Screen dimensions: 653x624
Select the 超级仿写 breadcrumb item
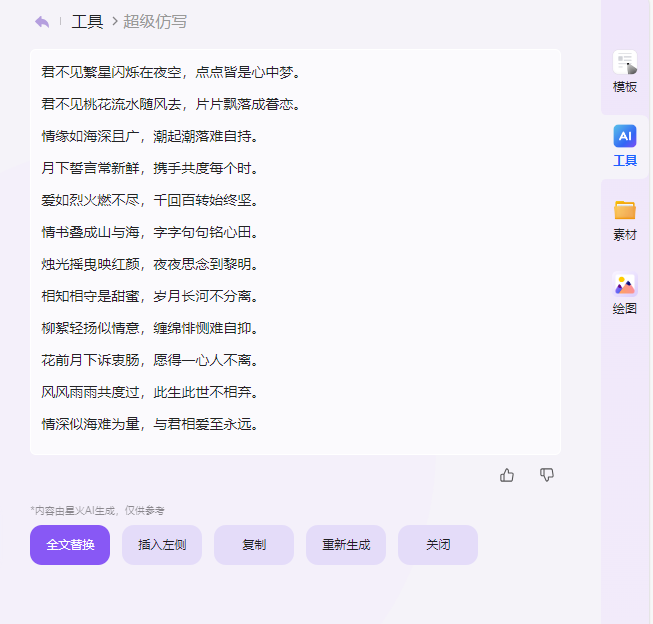tap(155, 22)
